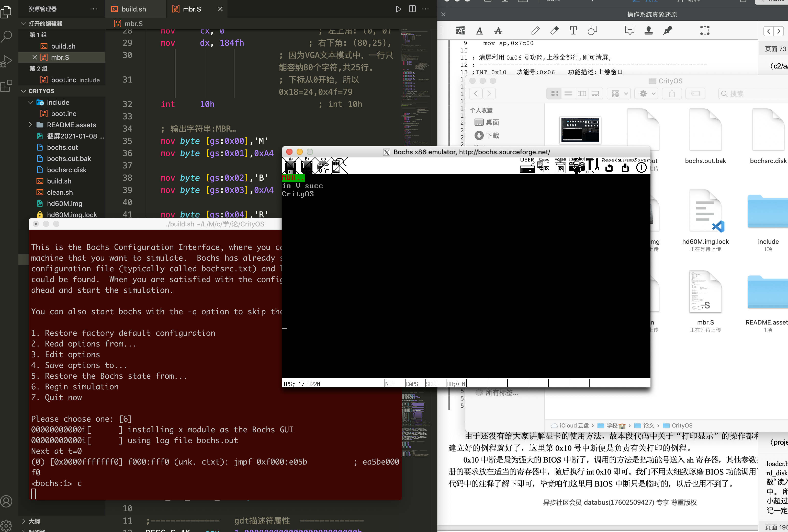Open VS Code Search in activity bar

tap(6, 36)
